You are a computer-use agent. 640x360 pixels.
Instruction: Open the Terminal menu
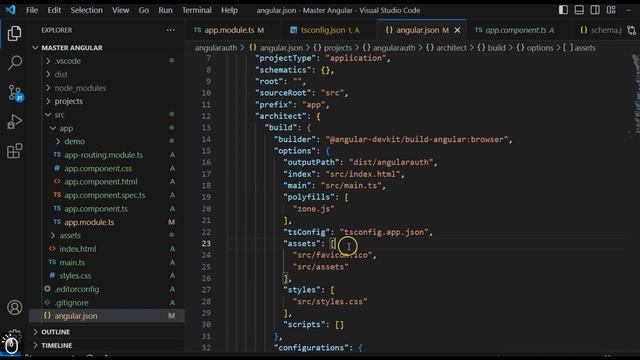point(197,10)
